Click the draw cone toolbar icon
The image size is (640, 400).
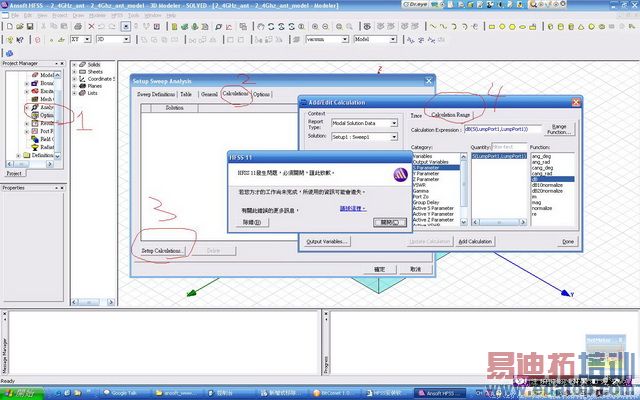click(x=581, y=27)
